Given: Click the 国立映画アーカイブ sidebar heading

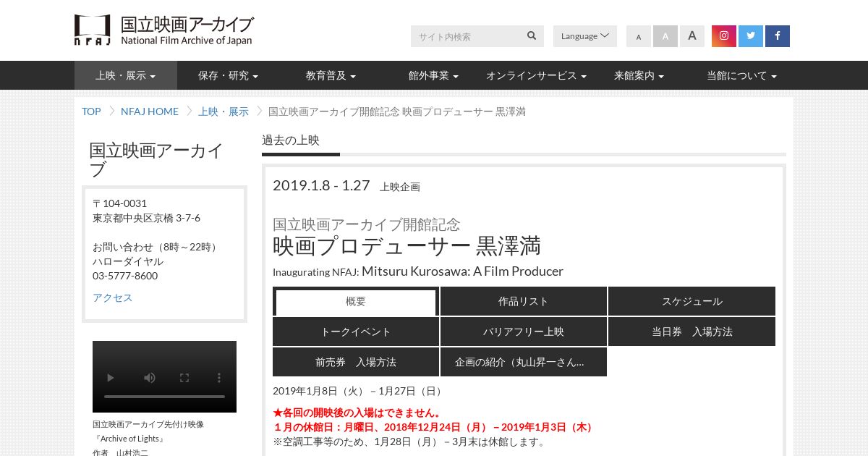Looking at the screenshot, I should (156, 160).
